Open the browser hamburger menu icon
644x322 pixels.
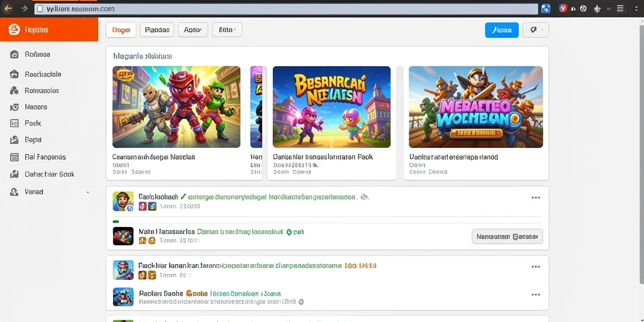621,8
